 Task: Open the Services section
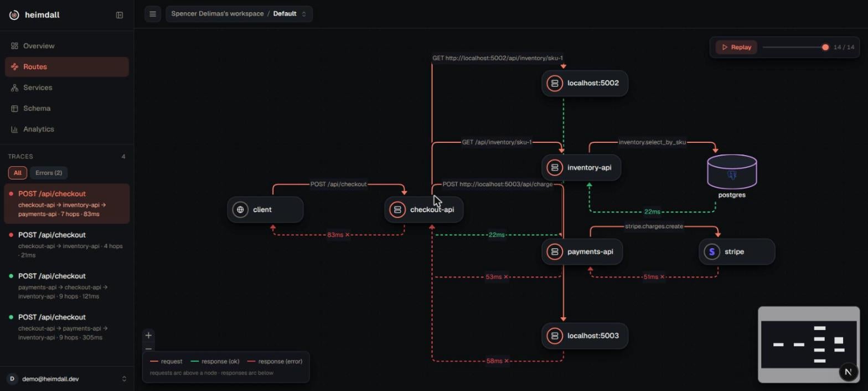click(67, 88)
